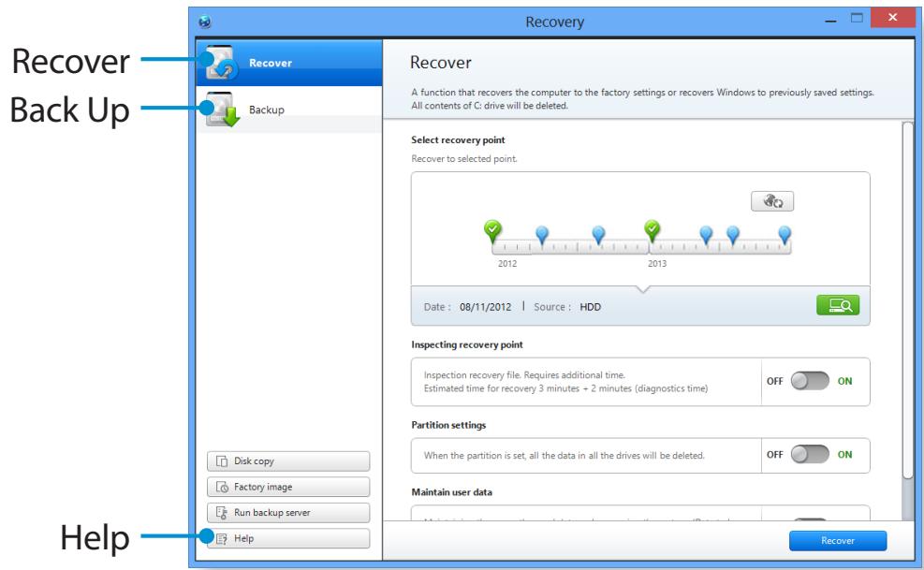Image resolution: width=924 pixels, height=570 pixels.
Task: Click the Recovery app icon in title bar
Action: pyautogui.click(x=205, y=22)
